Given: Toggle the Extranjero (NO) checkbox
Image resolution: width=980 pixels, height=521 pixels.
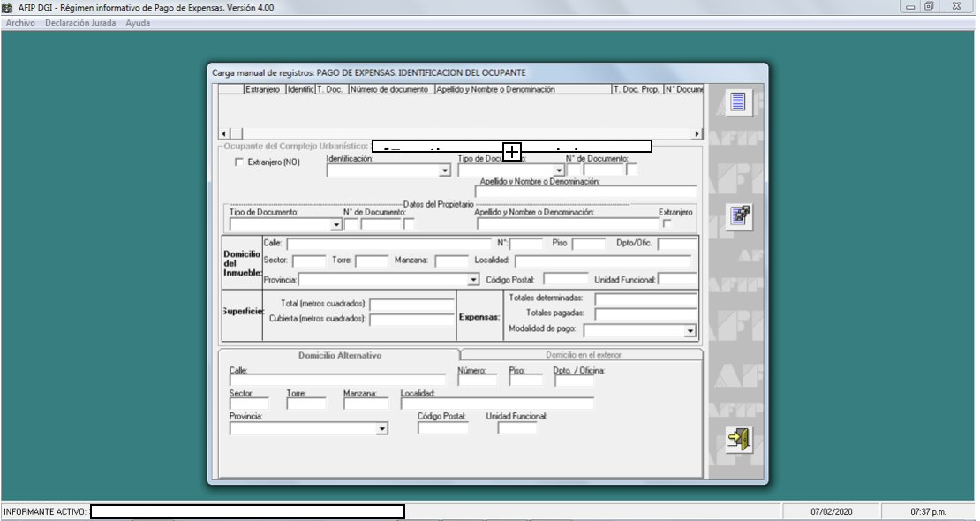Looking at the screenshot, I should point(239,162).
